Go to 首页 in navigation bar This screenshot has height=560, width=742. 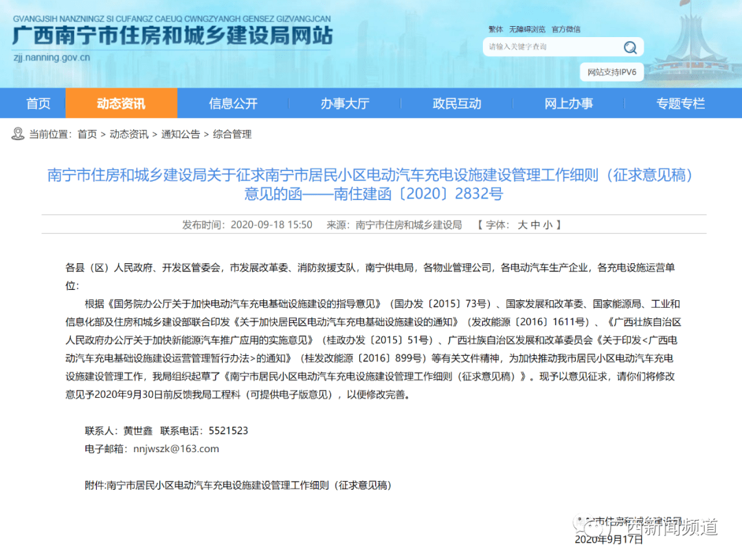click(x=38, y=104)
